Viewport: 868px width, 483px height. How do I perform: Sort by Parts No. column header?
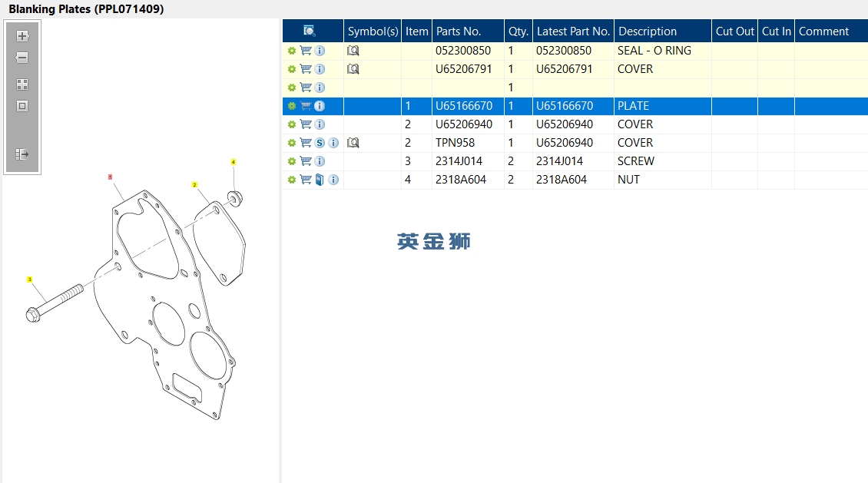coord(459,31)
